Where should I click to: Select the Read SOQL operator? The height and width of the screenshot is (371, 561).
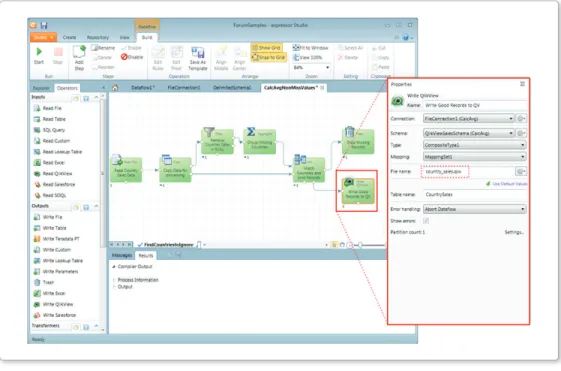click(x=50, y=195)
